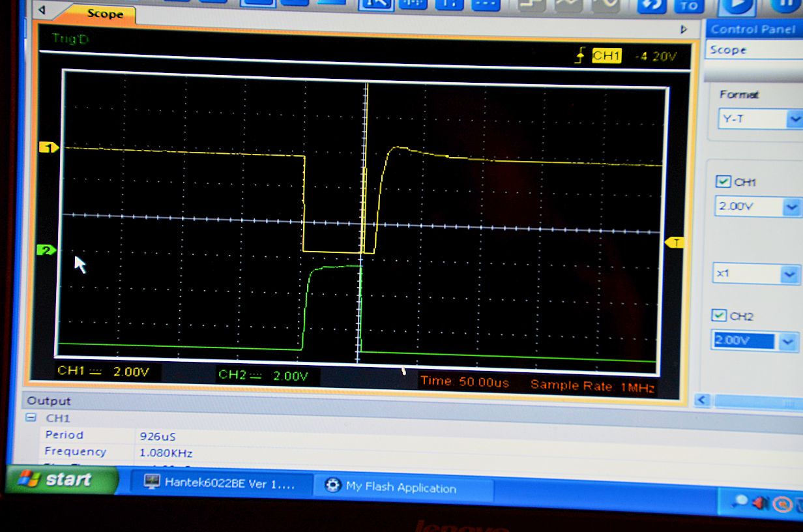Open the Windows start menu

point(63,480)
